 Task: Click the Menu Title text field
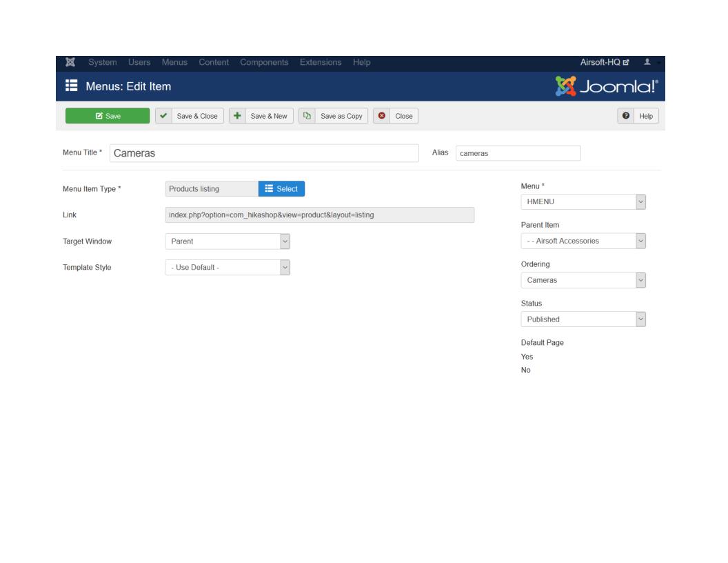[264, 153]
